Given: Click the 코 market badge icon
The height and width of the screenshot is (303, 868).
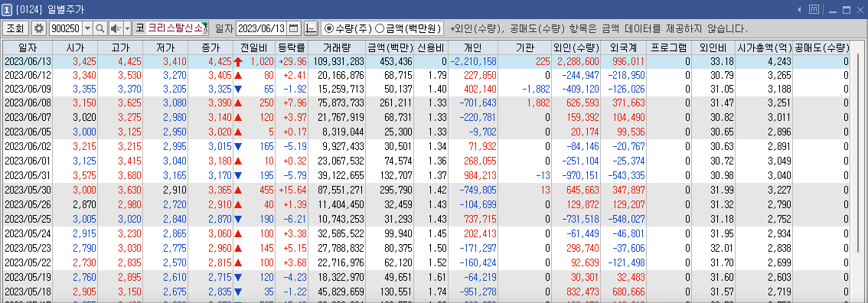Looking at the screenshot, I should 139,28.
